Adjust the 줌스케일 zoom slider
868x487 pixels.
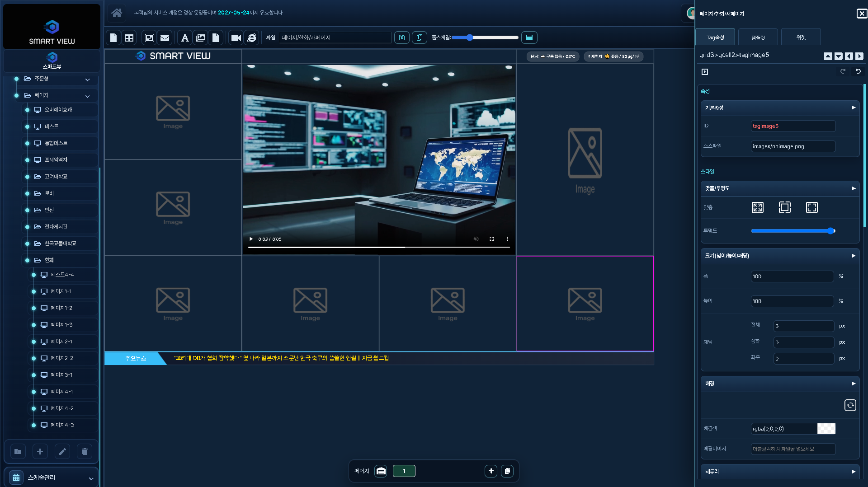[485, 37]
